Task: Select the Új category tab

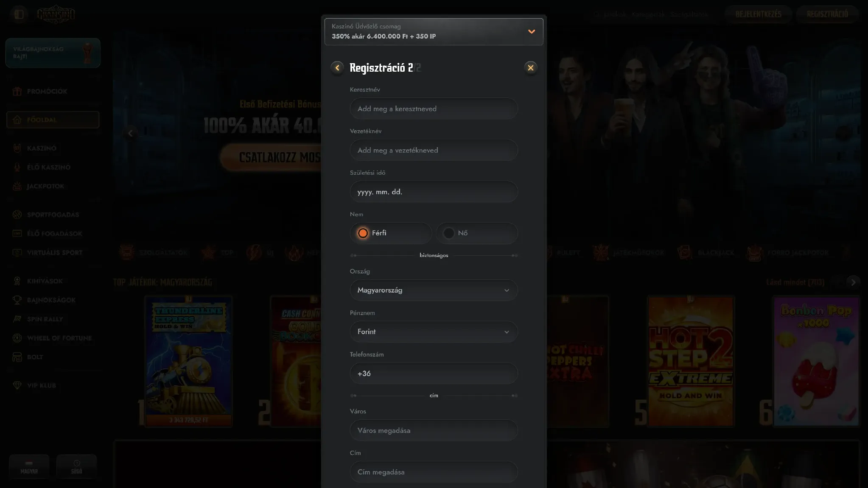Action: pos(261,253)
